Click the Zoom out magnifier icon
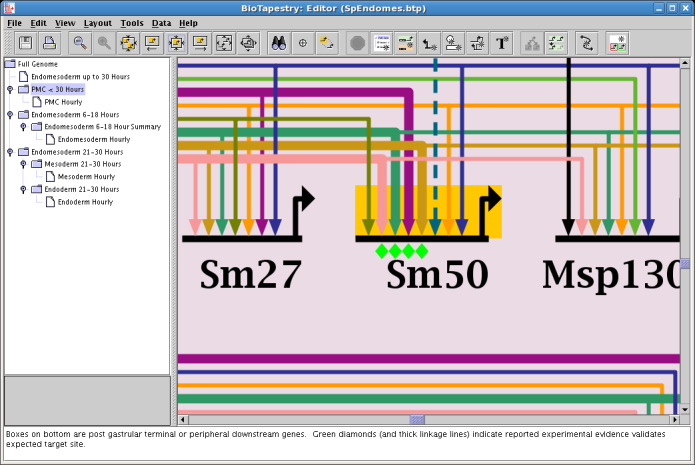Image resolution: width=695 pixels, height=465 pixels. [79, 43]
